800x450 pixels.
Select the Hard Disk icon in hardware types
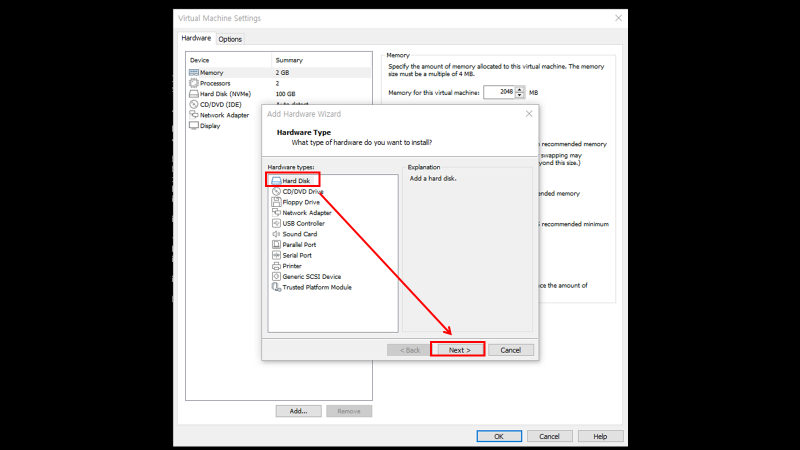tap(276, 181)
